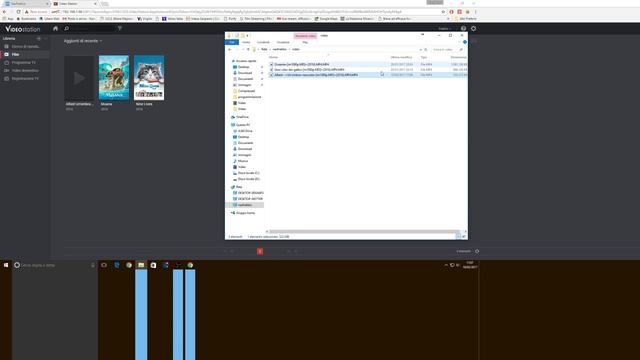The width and height of the screenshot is (640, 360).
Task: Open Video domestico library in sidebar
Action: (x=24, y=71)
